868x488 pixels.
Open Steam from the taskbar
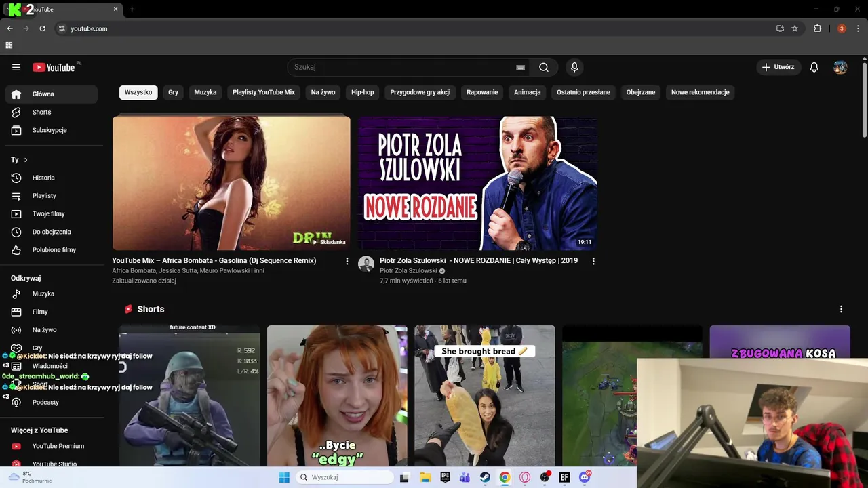click(x=485, y=477)
